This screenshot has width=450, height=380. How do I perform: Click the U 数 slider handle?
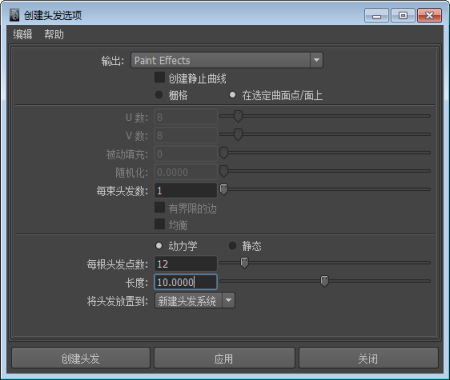tap(238, 116)
